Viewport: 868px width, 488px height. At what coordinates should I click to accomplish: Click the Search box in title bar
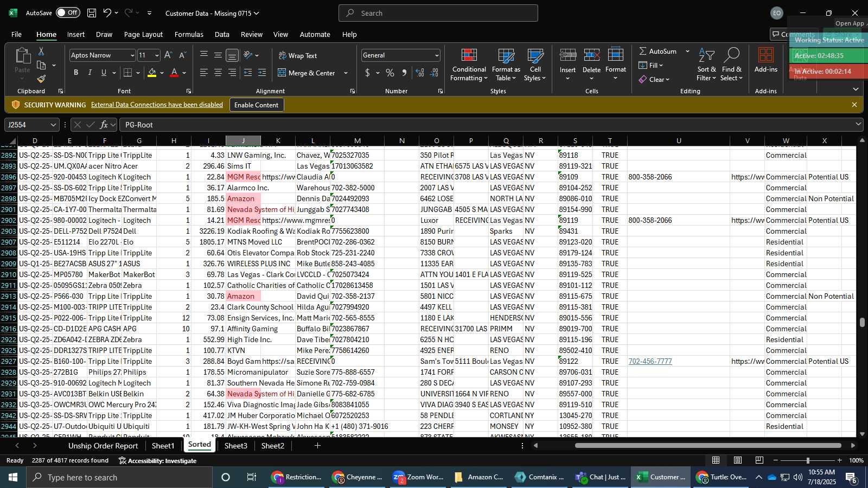438,13
